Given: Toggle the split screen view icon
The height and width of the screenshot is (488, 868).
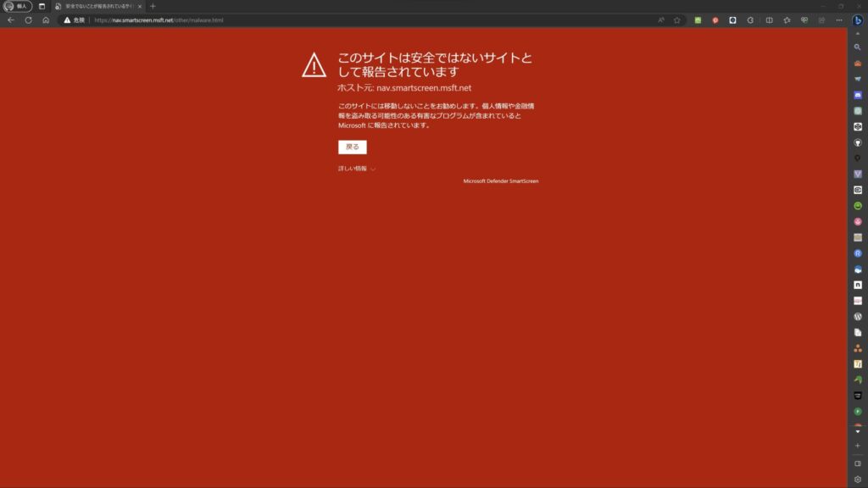Looking at the screenshot, I should (769, 20).
